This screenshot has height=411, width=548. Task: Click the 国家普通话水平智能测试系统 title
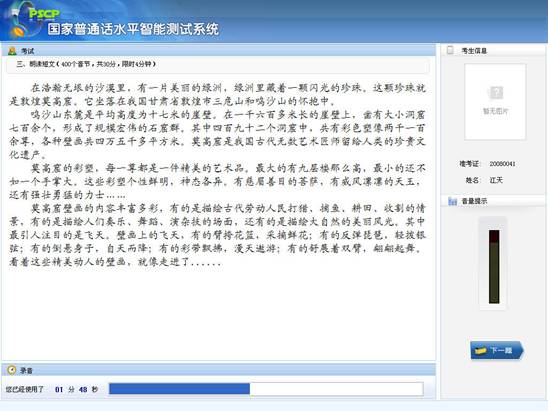[x=133, y=29]
